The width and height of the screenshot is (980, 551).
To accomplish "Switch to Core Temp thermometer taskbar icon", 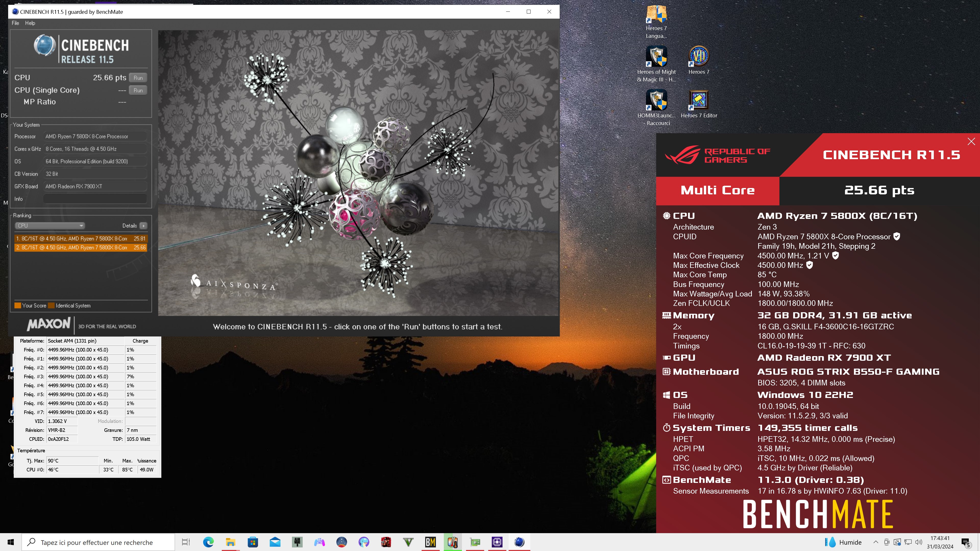I will 453,542.
